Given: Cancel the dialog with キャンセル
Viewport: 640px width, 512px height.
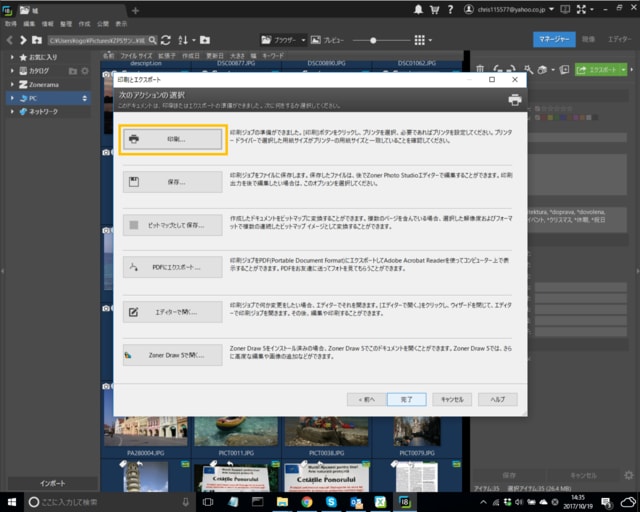Looking at the screenshot, I should (x=450, y=399).
